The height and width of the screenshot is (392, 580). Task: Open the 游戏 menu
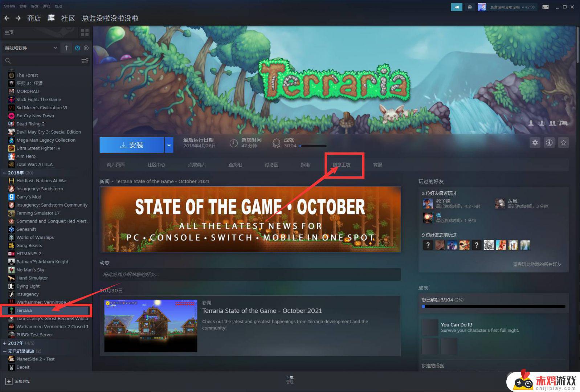point(46,6)
